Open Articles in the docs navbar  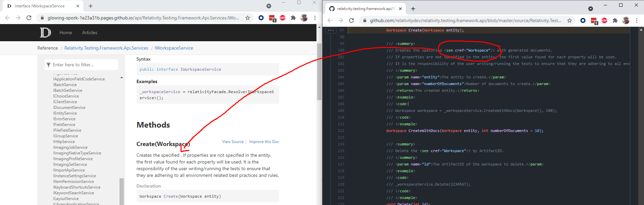pyautogui.click(x=90, y=32)
